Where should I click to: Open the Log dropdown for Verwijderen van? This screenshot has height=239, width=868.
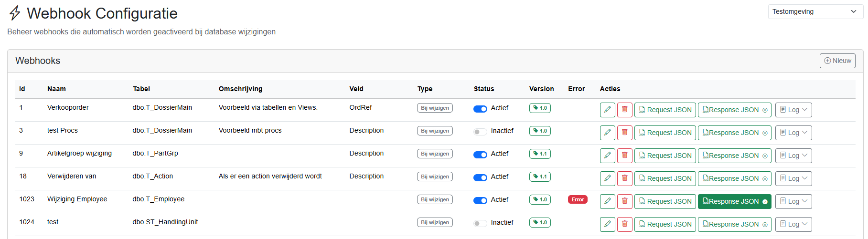[793, 178]
